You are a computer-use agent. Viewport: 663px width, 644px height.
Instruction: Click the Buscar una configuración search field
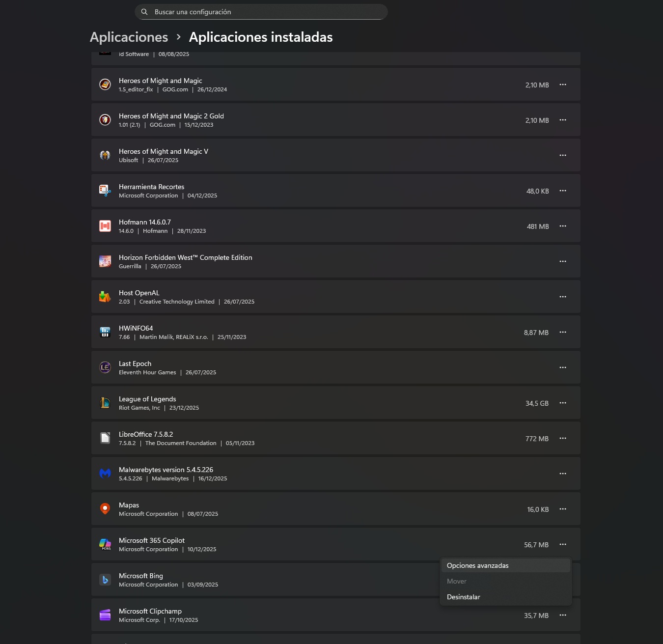pyautogui.click(x=265, y=12)
